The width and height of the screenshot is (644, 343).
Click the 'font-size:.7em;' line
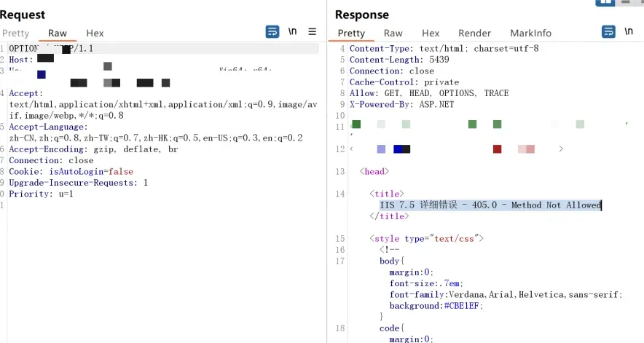point(426,283)
